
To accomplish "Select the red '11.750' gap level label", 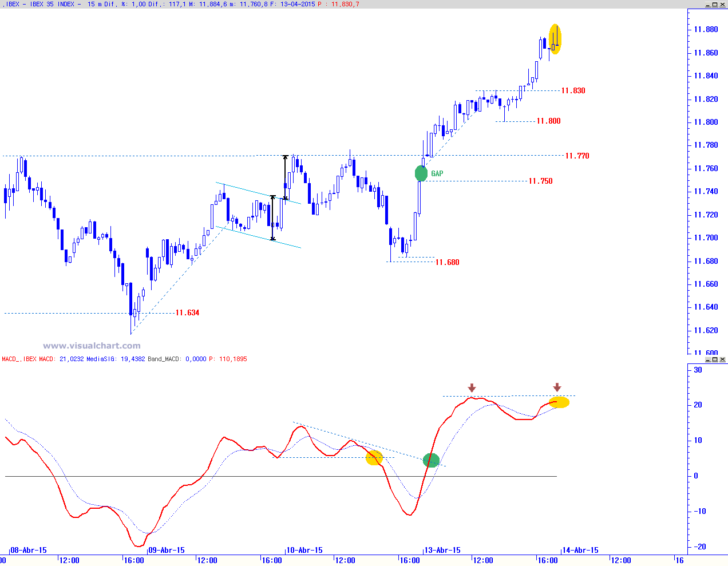I will [x=540, y=181].
